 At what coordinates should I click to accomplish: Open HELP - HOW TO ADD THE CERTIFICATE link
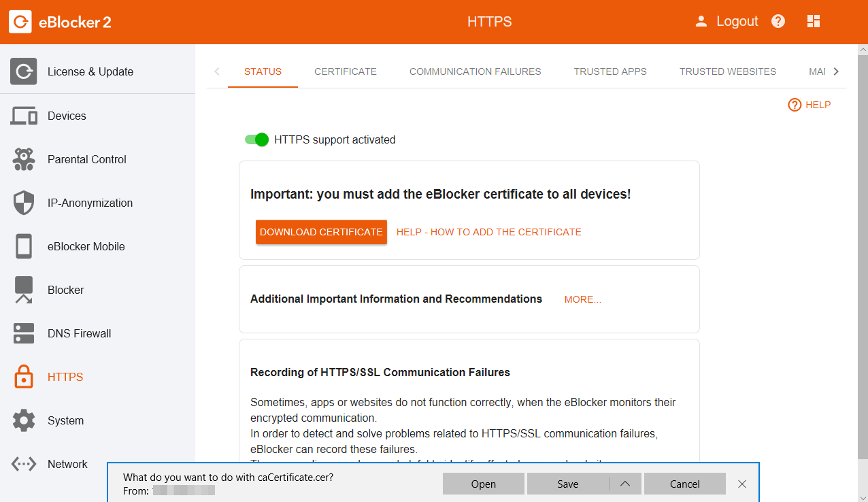(x=489, y=232)
